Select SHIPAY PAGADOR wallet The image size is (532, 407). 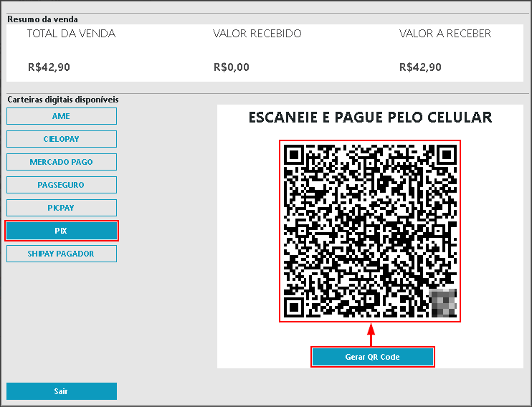point(62,254)
